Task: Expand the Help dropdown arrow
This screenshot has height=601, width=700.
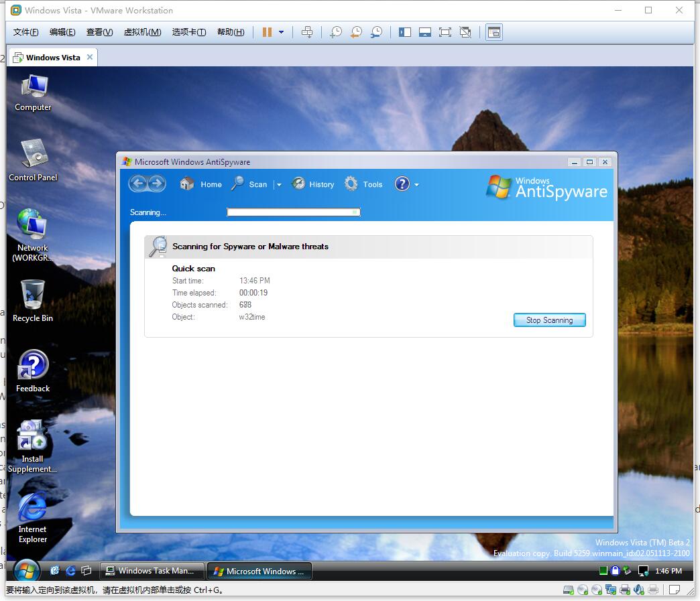Action: [416, 185]
